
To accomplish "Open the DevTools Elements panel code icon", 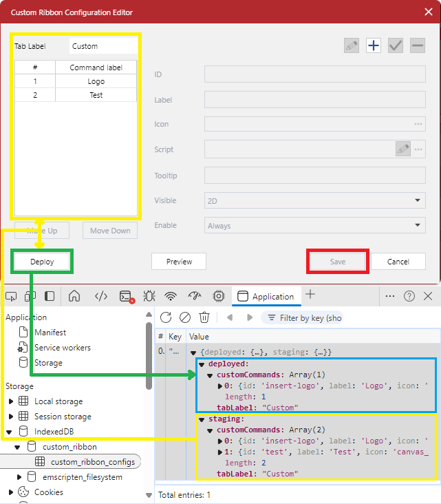I will pyautogui.click(x=101, y=296).
